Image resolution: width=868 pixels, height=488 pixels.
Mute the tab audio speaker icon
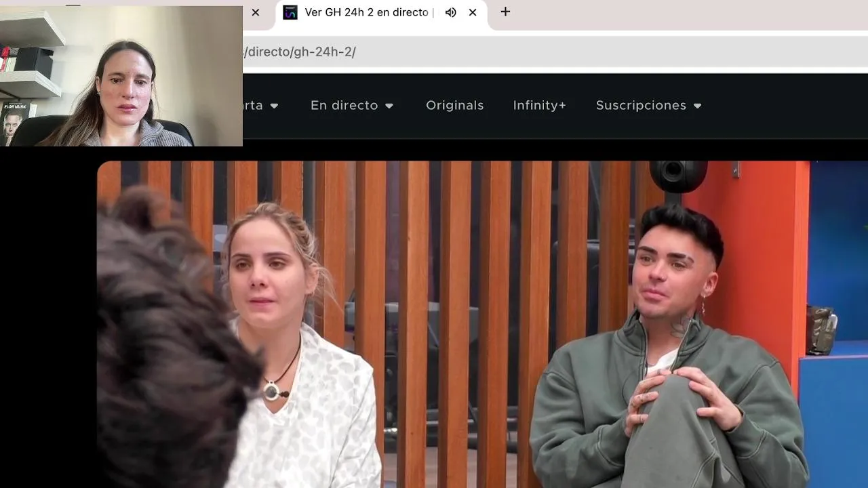[450, 12]
